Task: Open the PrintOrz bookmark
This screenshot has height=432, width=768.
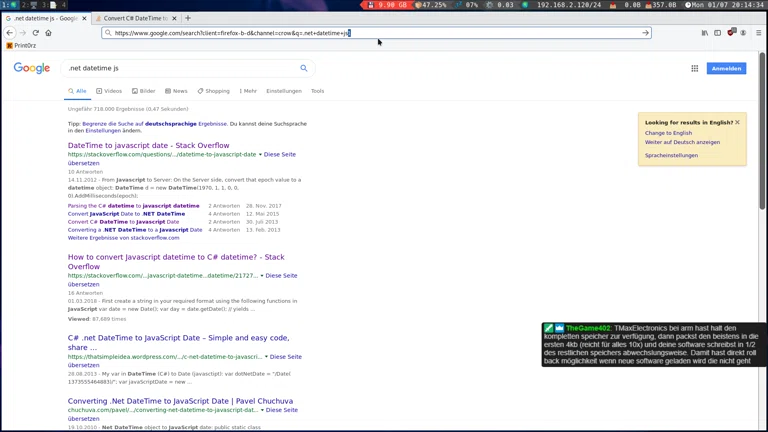Action: coord(21,46)
